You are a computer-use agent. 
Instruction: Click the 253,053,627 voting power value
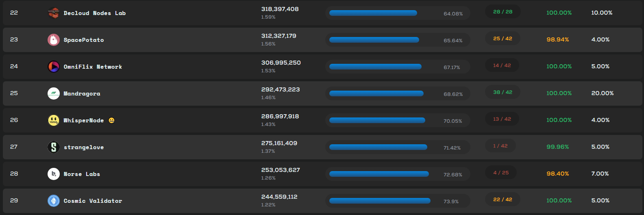(281, 170)
